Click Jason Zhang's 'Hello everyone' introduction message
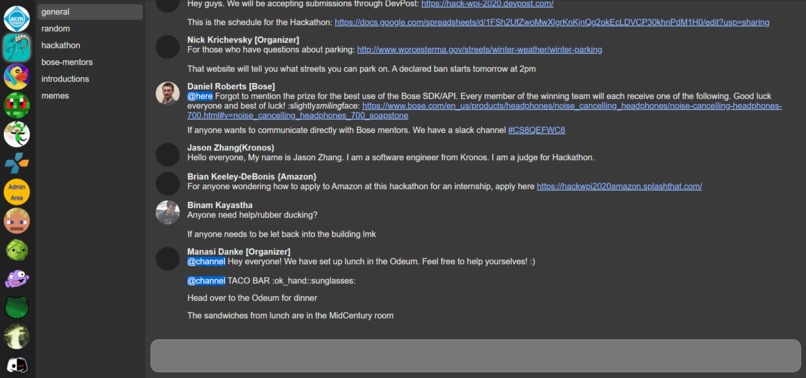 point(391,157)
